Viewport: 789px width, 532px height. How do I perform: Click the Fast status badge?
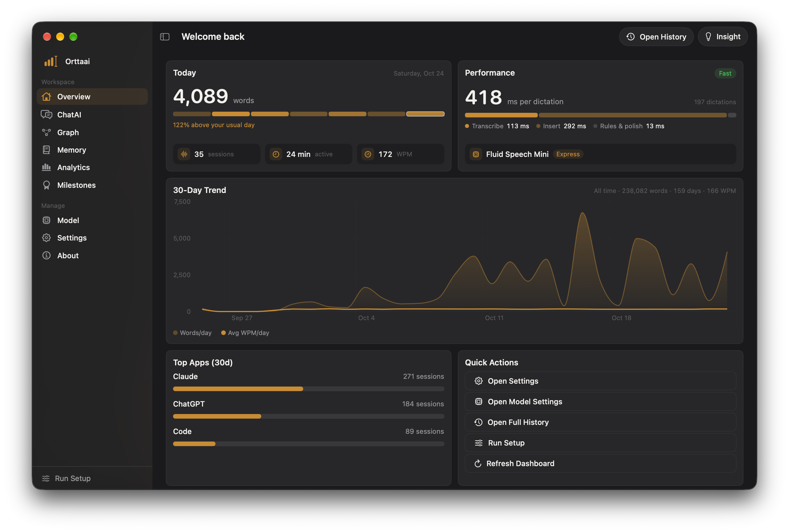(725, 73)
